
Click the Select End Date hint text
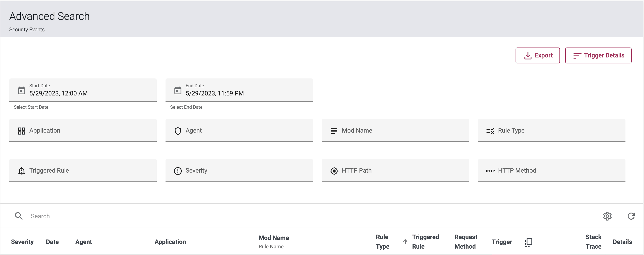[x=186, y=107]
